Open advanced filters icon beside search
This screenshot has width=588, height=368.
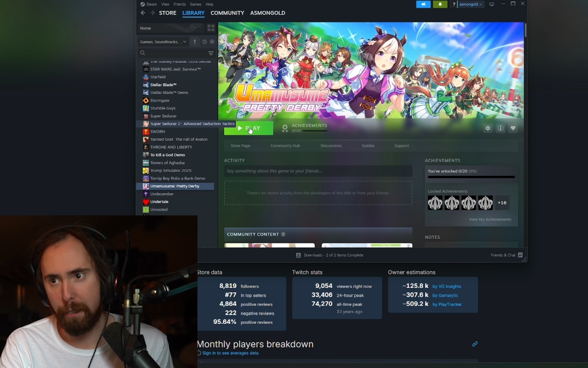(x=211, y=53)
